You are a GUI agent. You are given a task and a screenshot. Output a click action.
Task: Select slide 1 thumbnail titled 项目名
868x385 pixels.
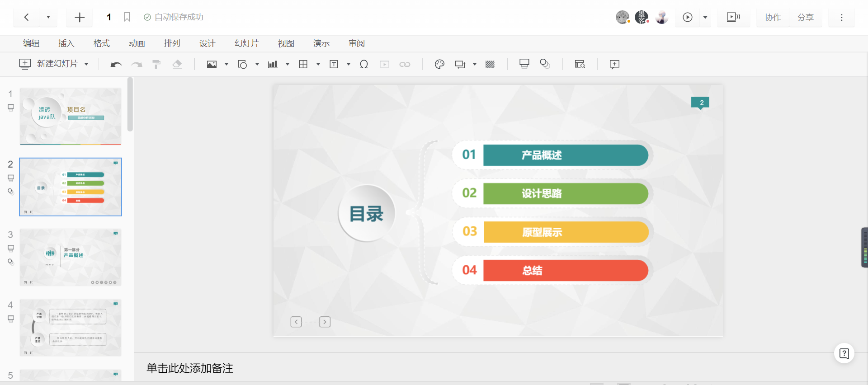pyautogui.click(x=71, y=117)
